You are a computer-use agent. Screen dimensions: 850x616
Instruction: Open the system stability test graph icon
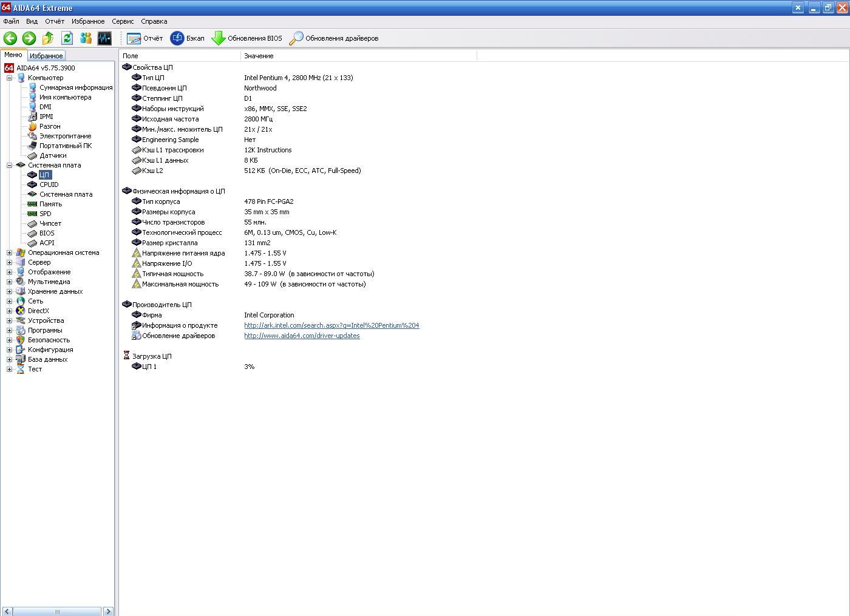point(104,38)
